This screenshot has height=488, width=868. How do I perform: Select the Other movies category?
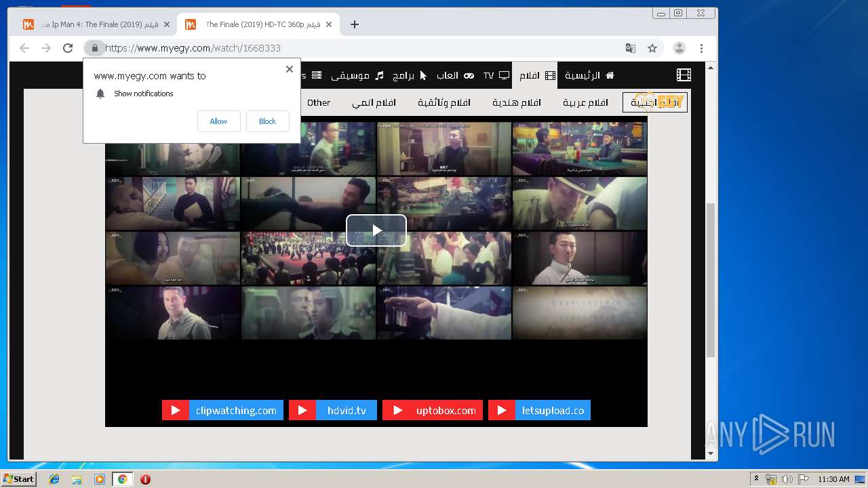[x=319, y=102]
